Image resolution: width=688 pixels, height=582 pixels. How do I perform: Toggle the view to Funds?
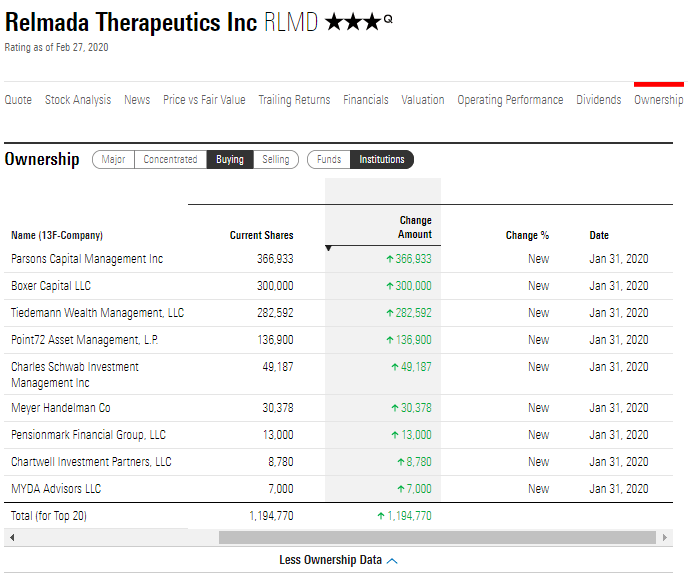pos(329,159)
